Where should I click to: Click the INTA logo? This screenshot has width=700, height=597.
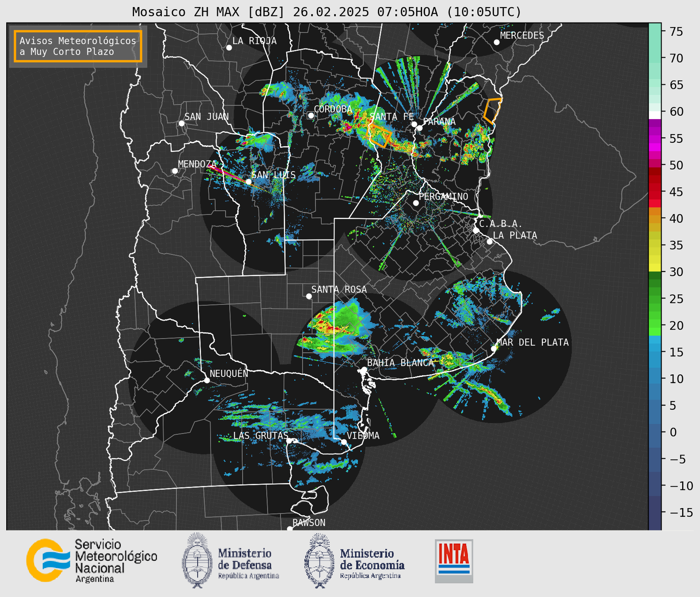point(454,561)
